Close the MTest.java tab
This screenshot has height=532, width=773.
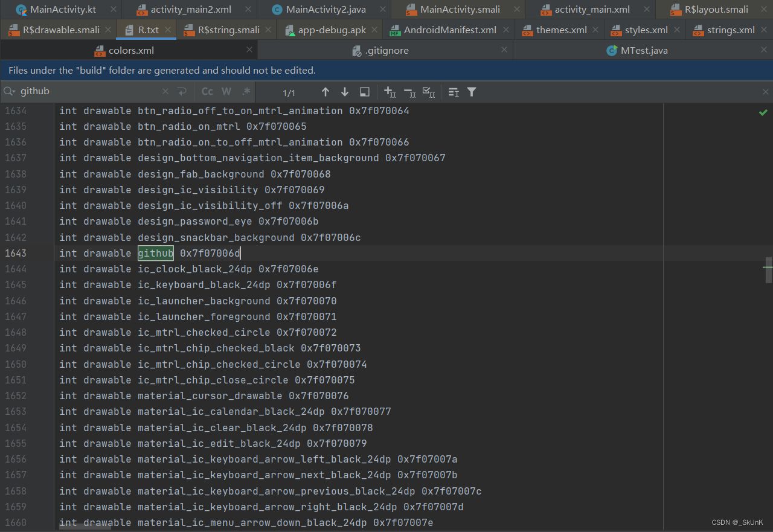tap(763, 51)
